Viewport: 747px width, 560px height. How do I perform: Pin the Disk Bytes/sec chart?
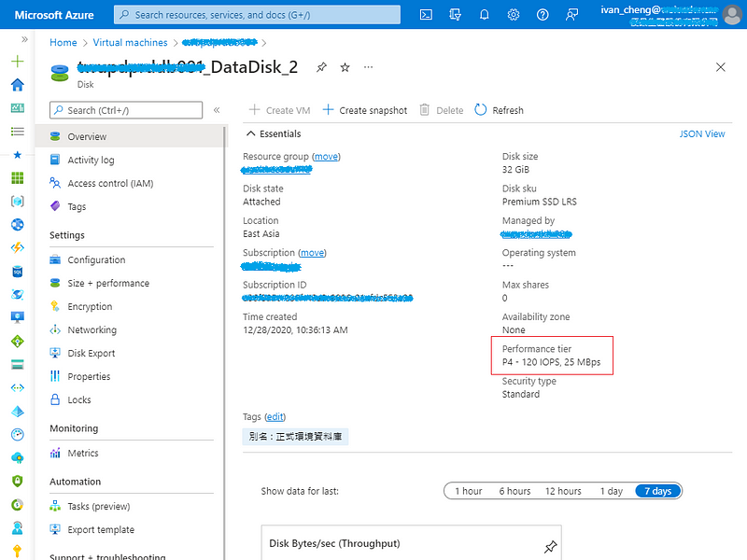click(x=550, y=547)
